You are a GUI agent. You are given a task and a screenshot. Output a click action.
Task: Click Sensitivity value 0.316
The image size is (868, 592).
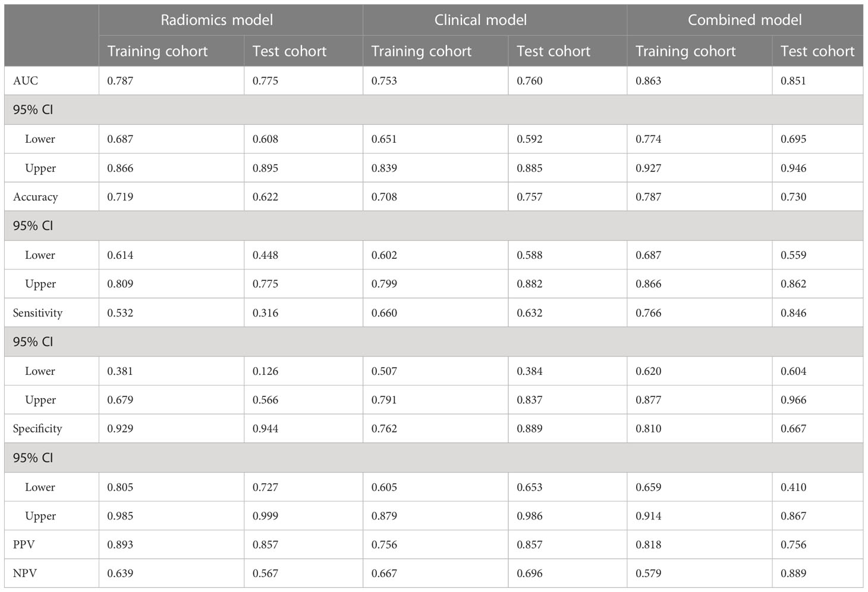click(x=265, y=313)
